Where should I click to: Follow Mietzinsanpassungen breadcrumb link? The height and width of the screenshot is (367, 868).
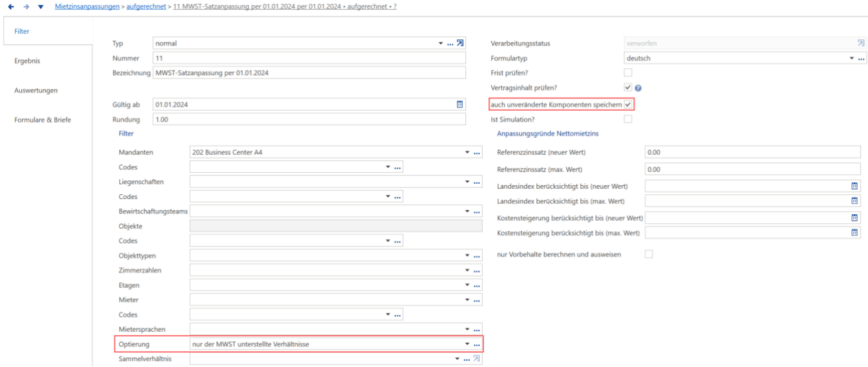[x=89, y=6]
